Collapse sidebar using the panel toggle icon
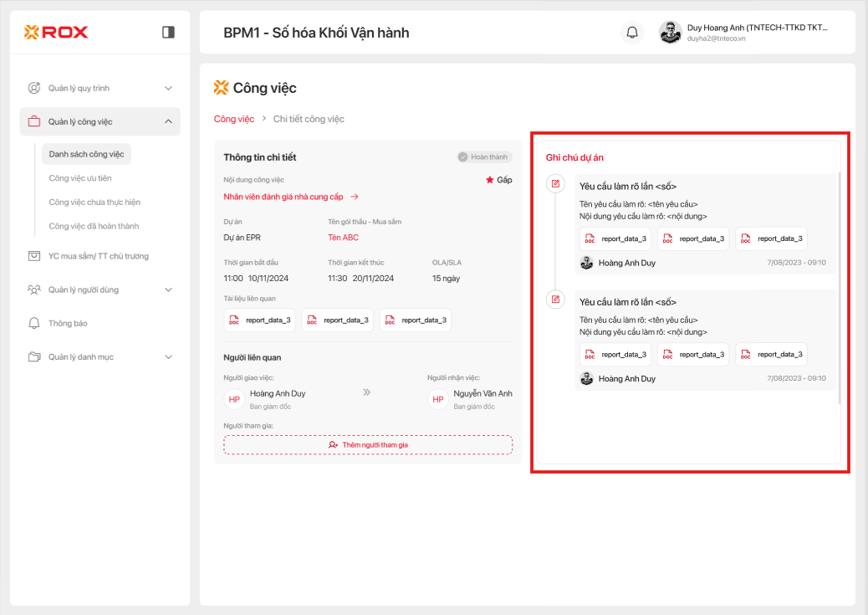The height and width of the screenshot is (615, 868). (x=168, y=32)
